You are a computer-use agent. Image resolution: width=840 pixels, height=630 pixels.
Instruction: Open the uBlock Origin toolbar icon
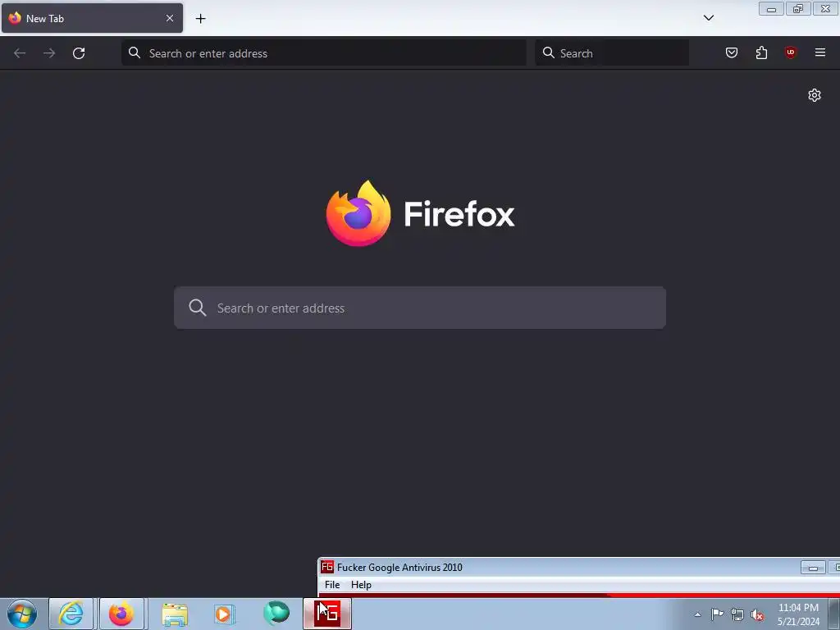click(790, 52)
